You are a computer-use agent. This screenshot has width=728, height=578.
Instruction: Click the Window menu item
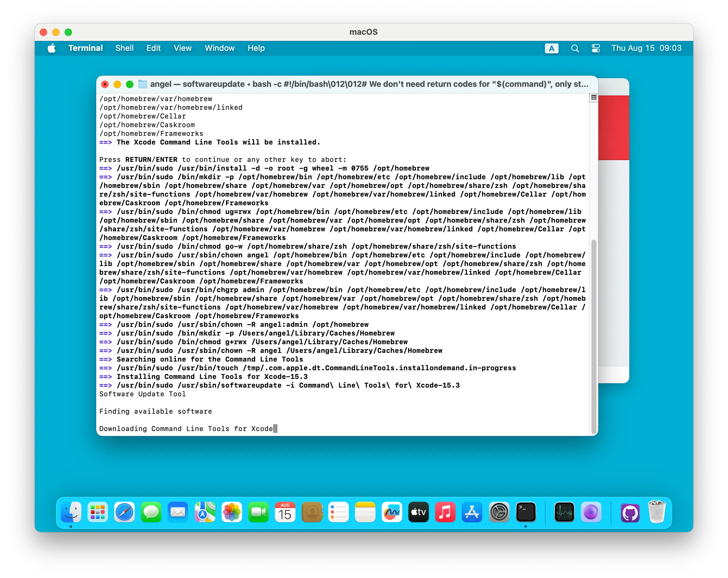(219, 48)
